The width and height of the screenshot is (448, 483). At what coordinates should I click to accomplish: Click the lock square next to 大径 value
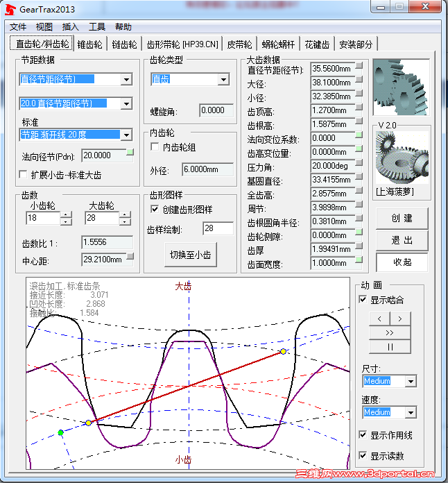359,79
